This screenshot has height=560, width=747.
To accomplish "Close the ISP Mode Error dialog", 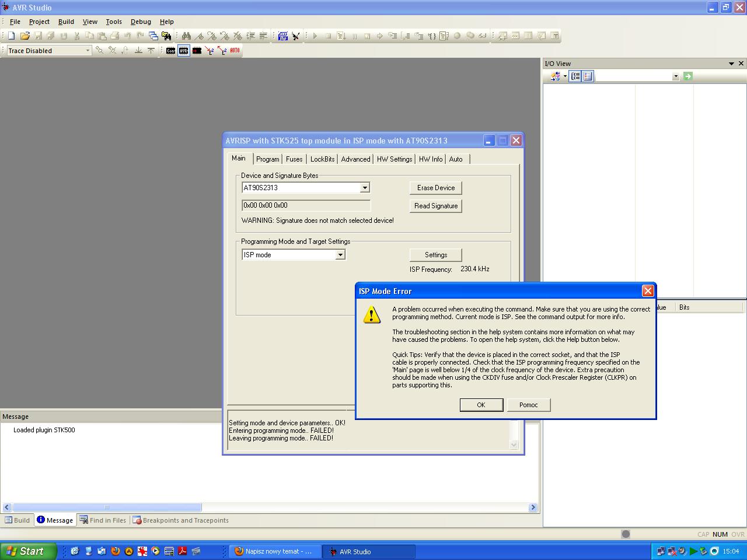I will click(x=648, y=291).
